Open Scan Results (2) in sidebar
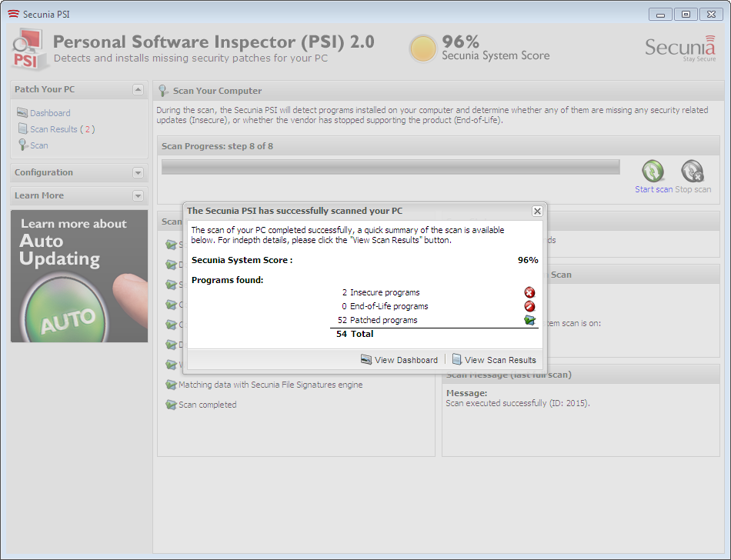 coord(62,129)
